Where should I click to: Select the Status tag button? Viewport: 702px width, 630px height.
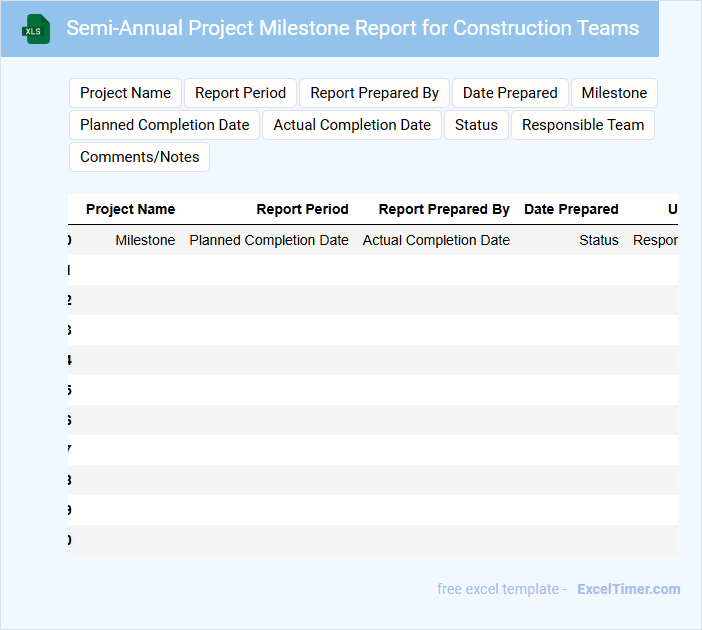coord(476,125)
